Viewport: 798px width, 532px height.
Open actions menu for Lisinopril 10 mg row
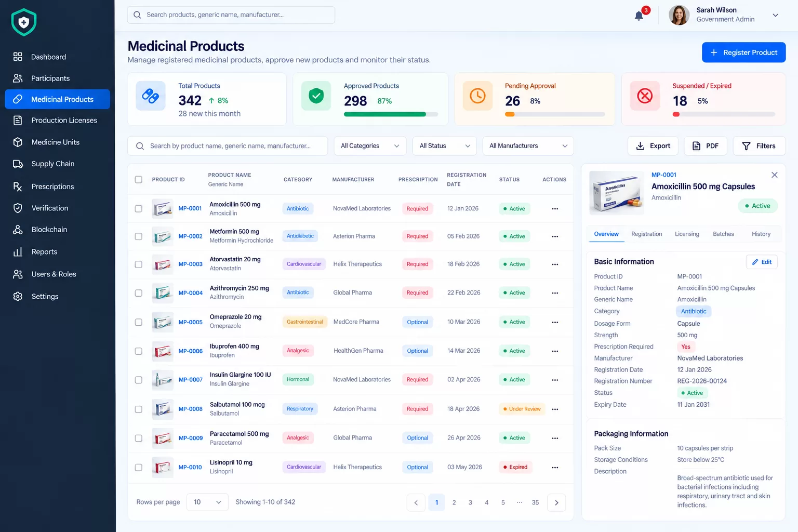pyautogui.click(x=555, y=468)
